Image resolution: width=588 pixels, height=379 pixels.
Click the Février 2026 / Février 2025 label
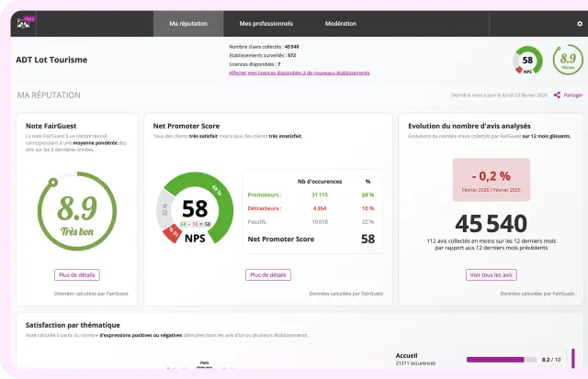(x=492, y=190)
